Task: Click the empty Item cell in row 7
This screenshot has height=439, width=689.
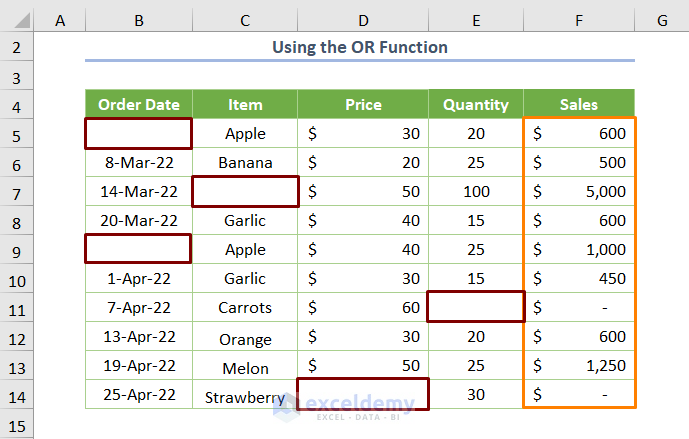Action: pyautogui.click(x=245, y=191)
